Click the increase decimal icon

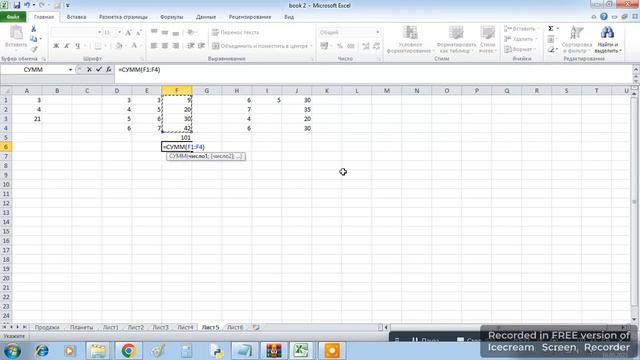(366, 46)
